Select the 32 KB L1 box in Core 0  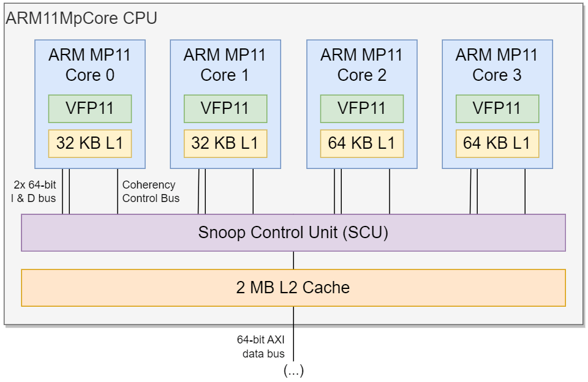(90, 144)
